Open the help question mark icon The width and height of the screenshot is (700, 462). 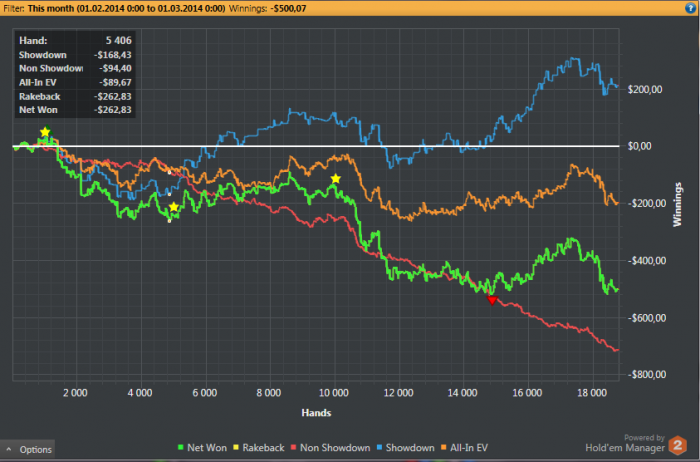690,8
